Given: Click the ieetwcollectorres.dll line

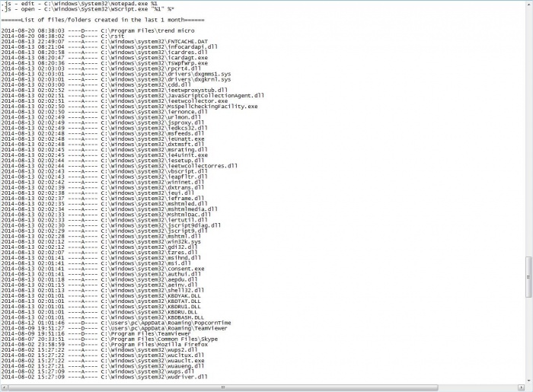Looking at the screenshot, I should [120, 166].
